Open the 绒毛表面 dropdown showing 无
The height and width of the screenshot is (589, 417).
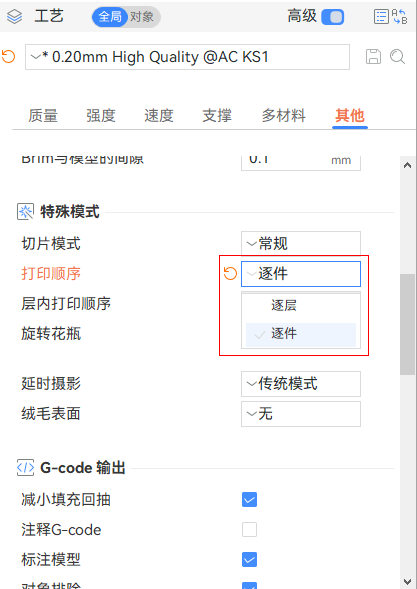301,414
